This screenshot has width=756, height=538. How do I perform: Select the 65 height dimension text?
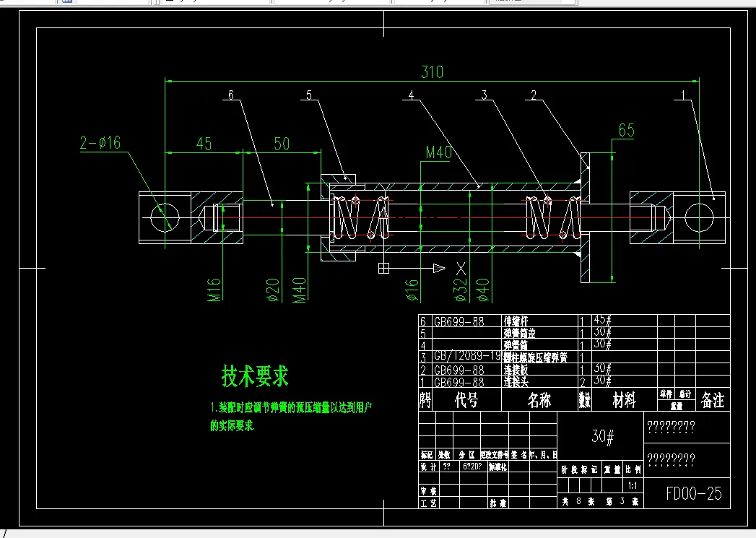(x=626, y=130)
